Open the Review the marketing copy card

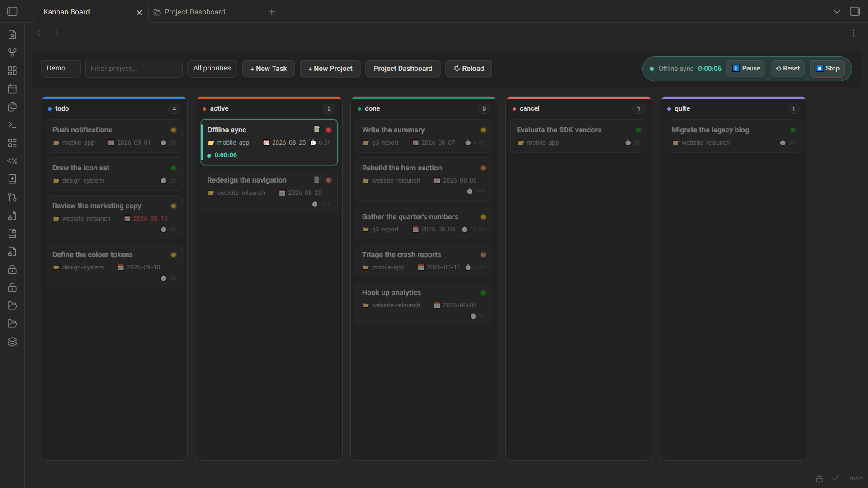point(114,217)
